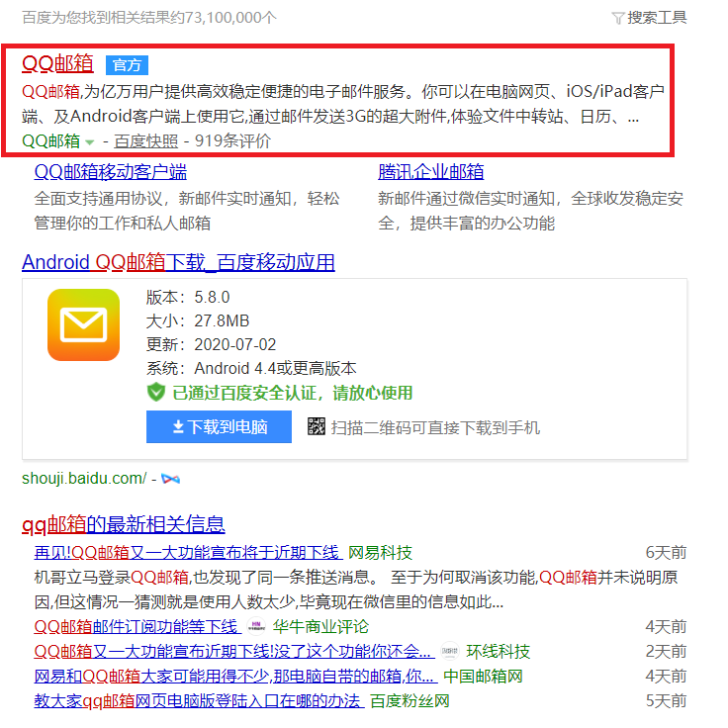The image size is (728, 728).
Task: Click the 华牛商业评论 source logo icon
Action: pos(256,627)
